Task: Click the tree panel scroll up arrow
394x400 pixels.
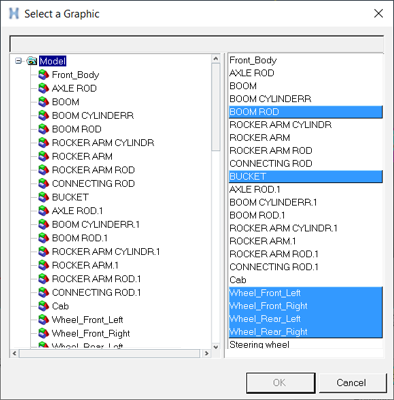Action: click(216, 59)
